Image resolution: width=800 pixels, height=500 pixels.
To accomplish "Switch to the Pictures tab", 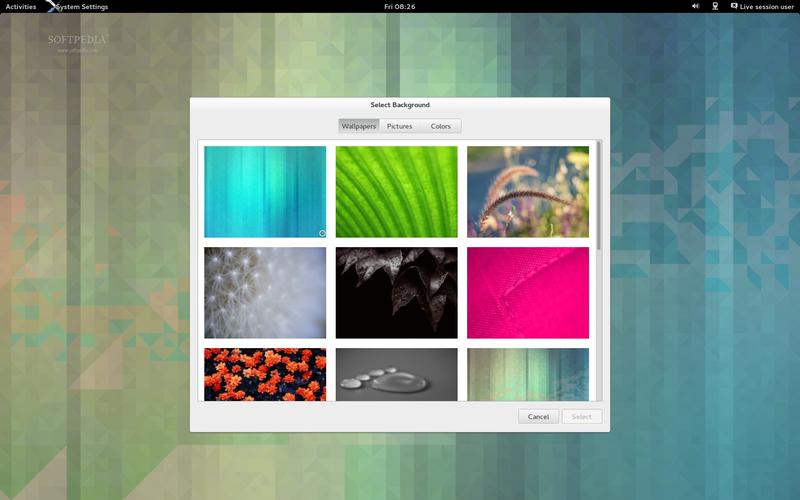I will pyautogui.click(x=399, y=126).
